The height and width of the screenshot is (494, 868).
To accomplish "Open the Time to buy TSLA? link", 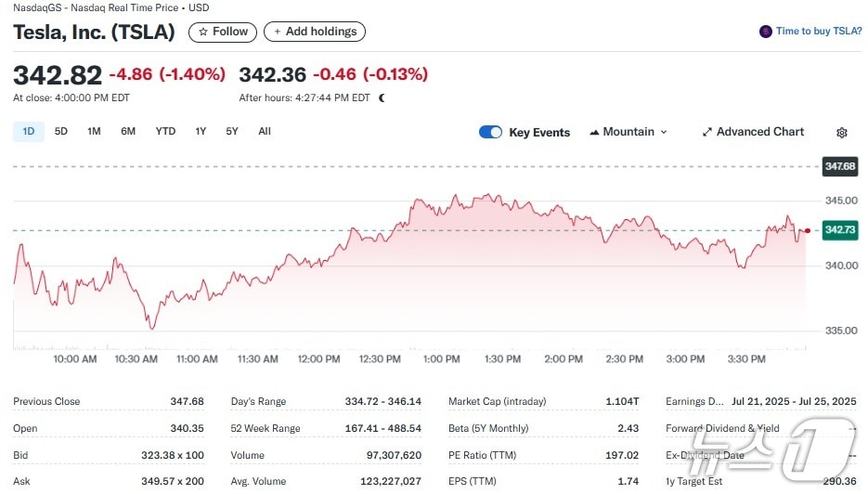I will pyautogui.click(x=818, y=32).
